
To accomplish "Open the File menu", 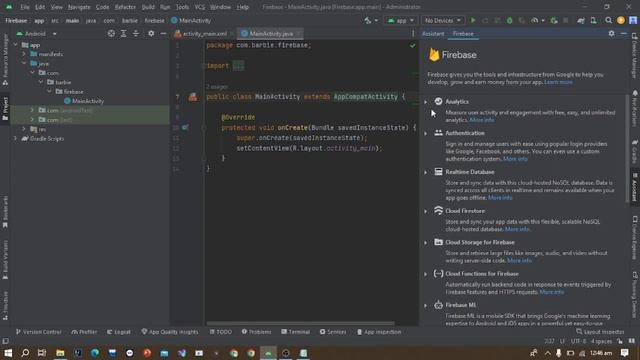I will (x=25, y=7).
